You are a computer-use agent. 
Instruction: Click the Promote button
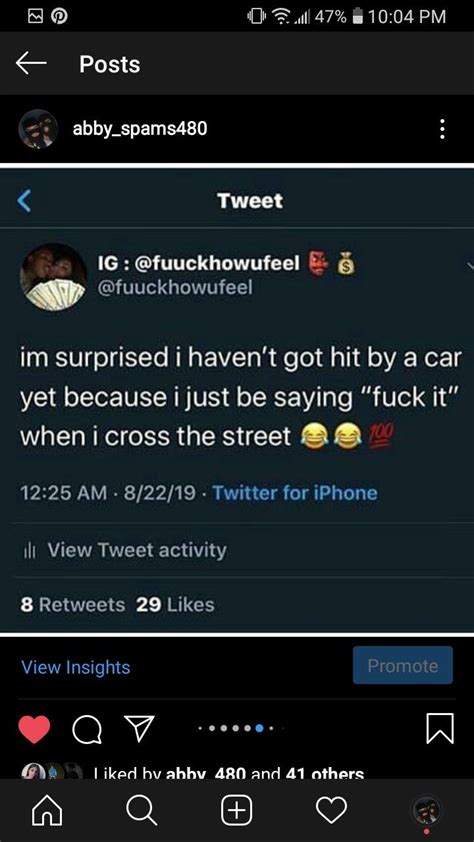[x=403, y=665]
